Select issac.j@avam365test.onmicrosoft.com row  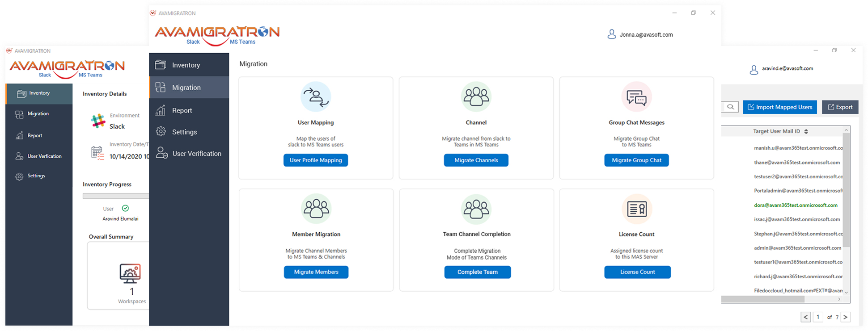pos(797,219)
